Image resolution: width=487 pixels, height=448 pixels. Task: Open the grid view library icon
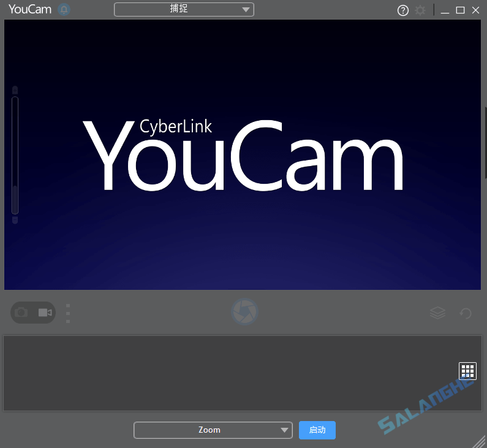click(x=467, y=371)
